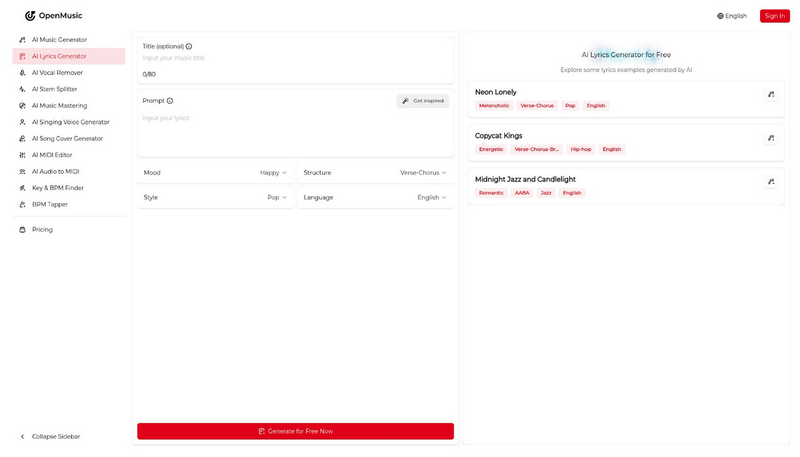Click the Jazz tag on Midnight Jazz
Screen dimensions: 800x457
546,193
